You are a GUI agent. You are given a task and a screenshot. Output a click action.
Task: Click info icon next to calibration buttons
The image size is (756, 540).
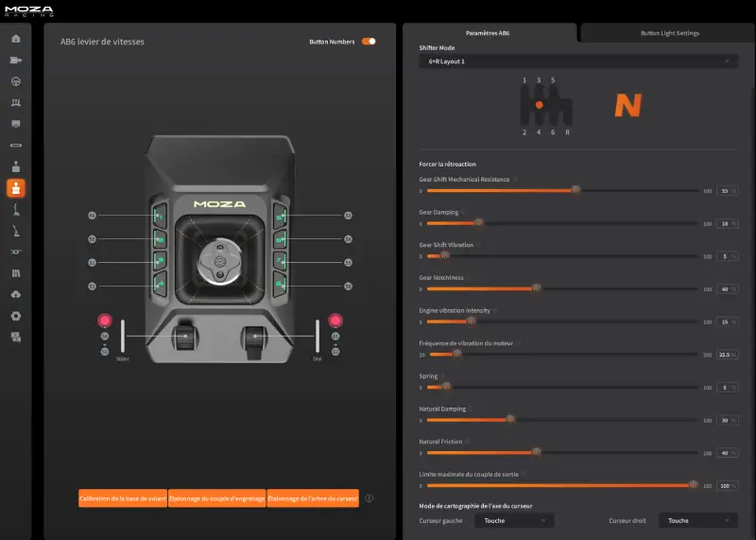click(369, 498)
